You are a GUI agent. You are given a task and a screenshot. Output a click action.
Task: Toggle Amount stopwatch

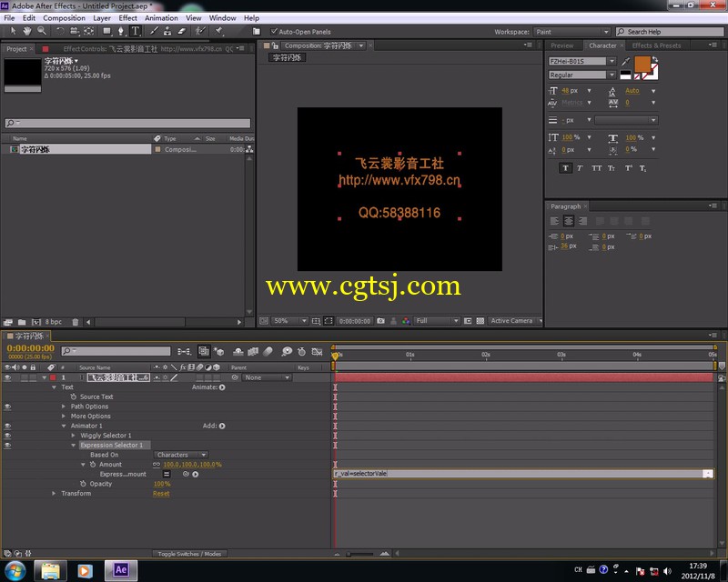93,464
